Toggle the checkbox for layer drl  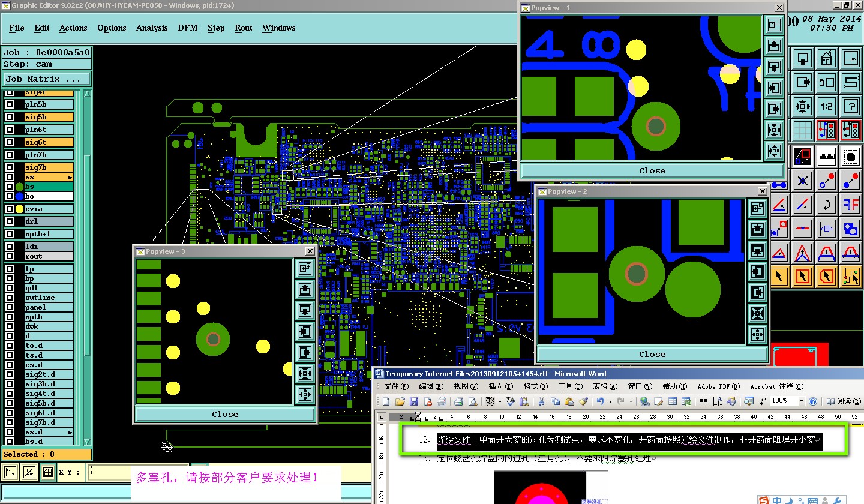pos(10,221)
